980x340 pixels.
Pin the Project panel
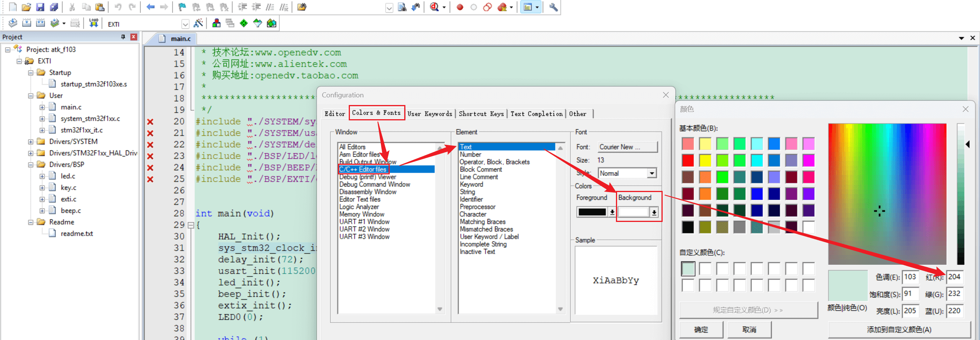tap(123, 37)
